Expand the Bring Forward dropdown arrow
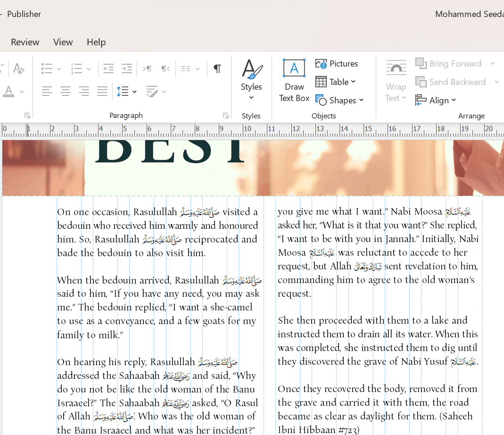This screenshot has width=504, height=435. point(493,64)
